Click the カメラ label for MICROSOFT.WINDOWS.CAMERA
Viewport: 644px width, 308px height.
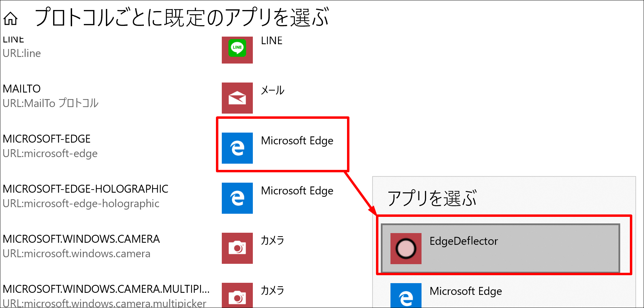click(273, 240)
